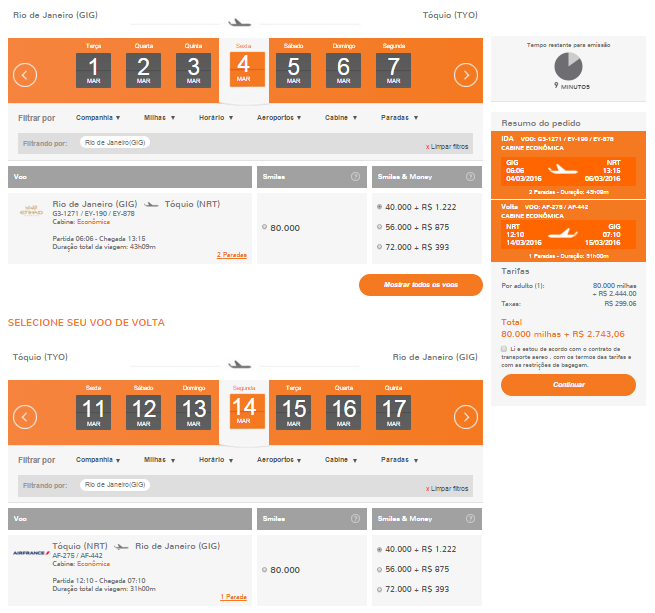This screenshot has width=655, height=613.
Task: Click previous-week arrow in outbound date carousel
Action: pyautogui.click(x=25, y=74)
